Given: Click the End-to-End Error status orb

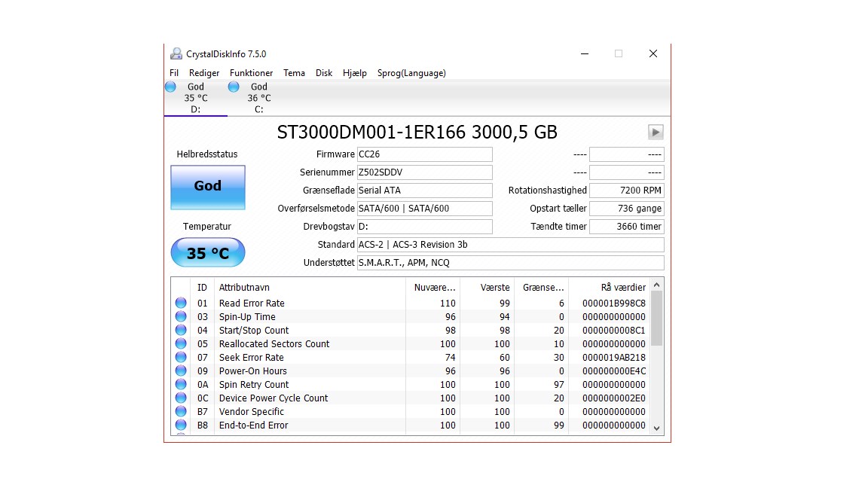Looking at the screenshot, I should pyautogui.click(x=181, y=425).
